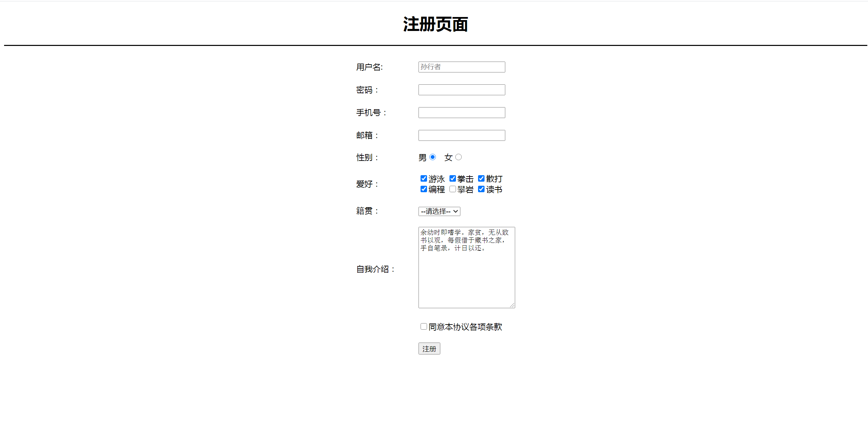Screen dimensions: 868x431
Task: Click the 同意本协议各项条款 text
Action: 465,327
